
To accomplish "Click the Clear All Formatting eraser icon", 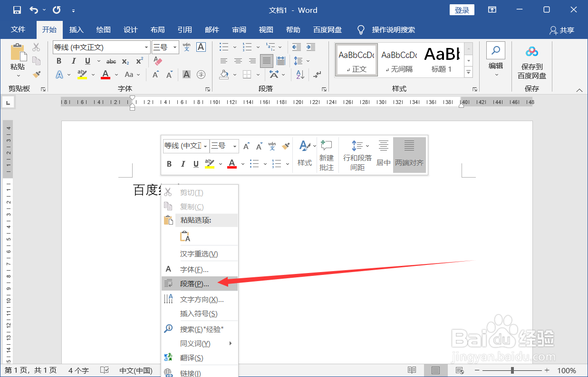I will click(158, 61).
